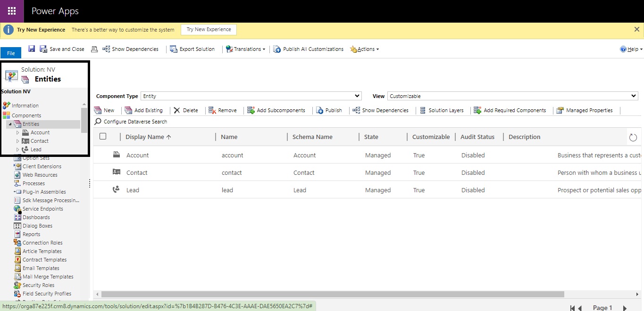Click the Try New Experience button
The image size is (644, 311).
tap(209, 29)
